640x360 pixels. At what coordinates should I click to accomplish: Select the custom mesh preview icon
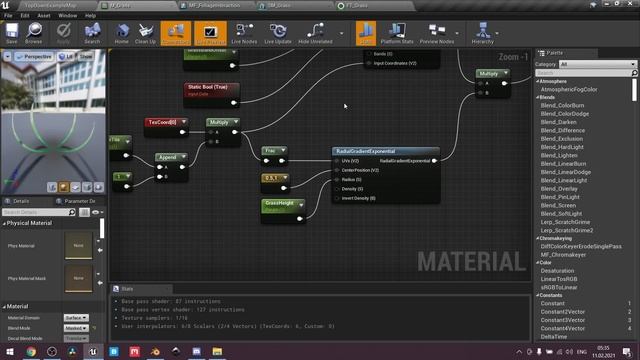[x=99, y=187]
